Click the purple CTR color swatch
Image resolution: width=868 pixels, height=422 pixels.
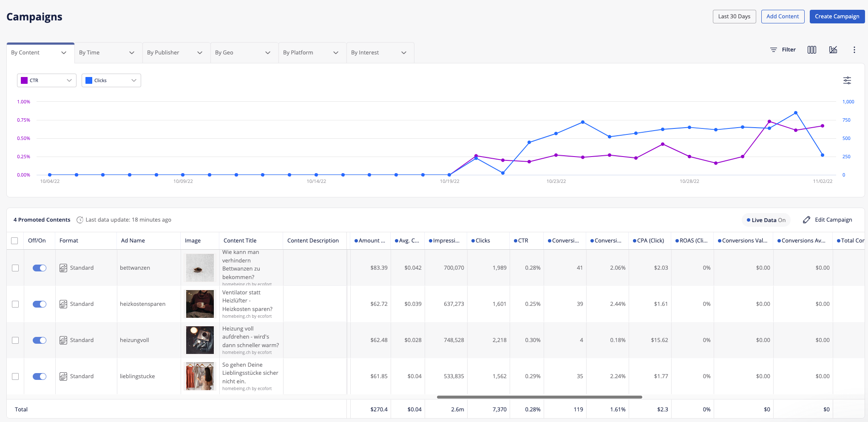(x=24, y=80)
